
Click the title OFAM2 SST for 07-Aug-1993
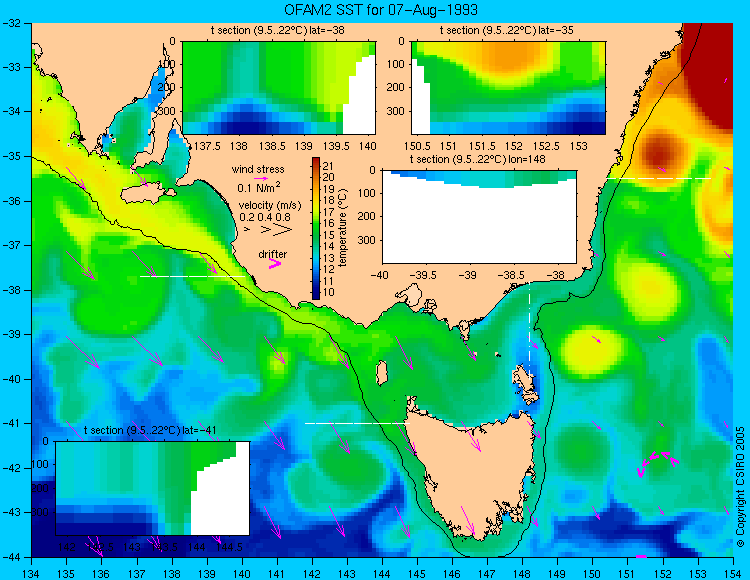click(x=381, y=10)
